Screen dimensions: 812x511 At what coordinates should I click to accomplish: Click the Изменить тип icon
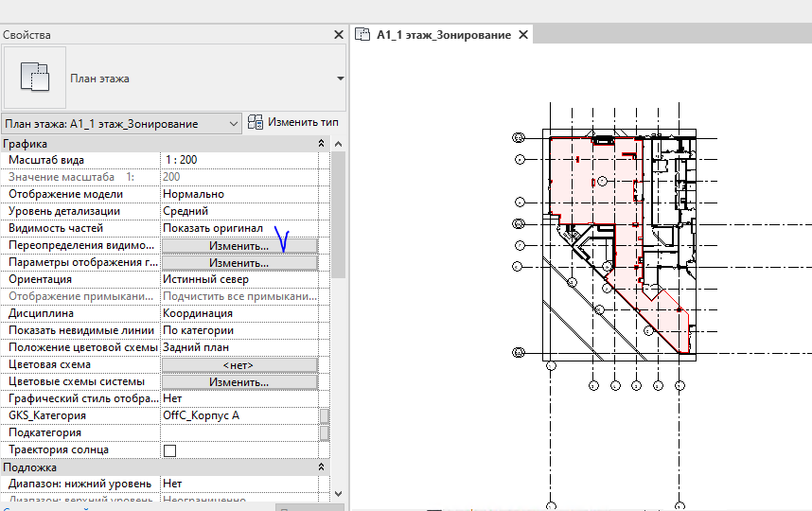tap(256, 123)
